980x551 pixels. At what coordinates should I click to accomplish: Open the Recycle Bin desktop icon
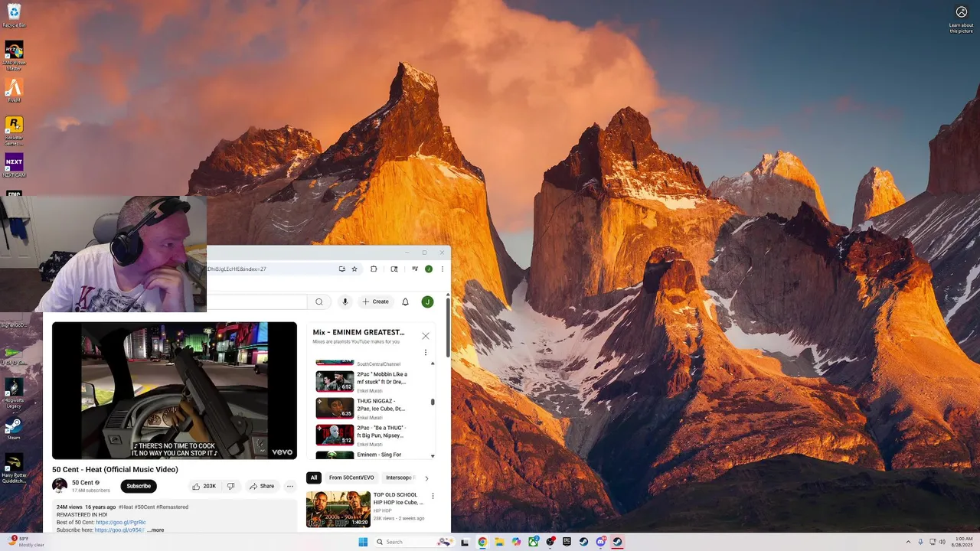[x=14, y=15]
